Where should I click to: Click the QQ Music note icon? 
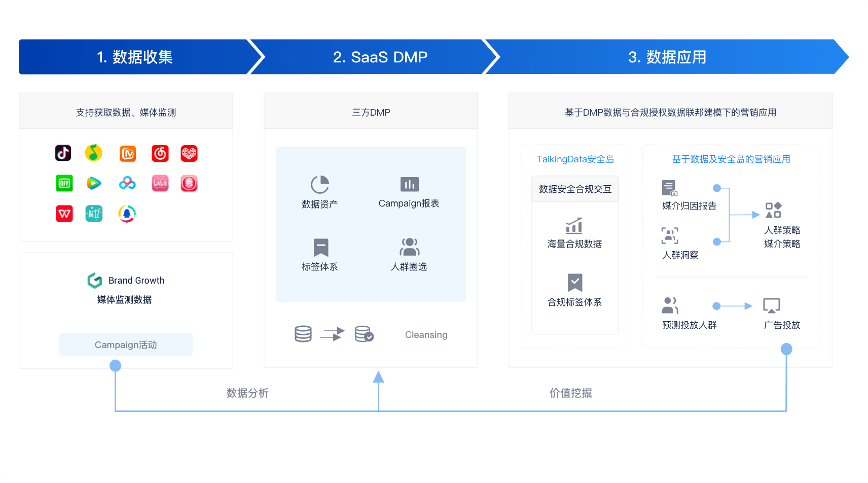[94, 153]
